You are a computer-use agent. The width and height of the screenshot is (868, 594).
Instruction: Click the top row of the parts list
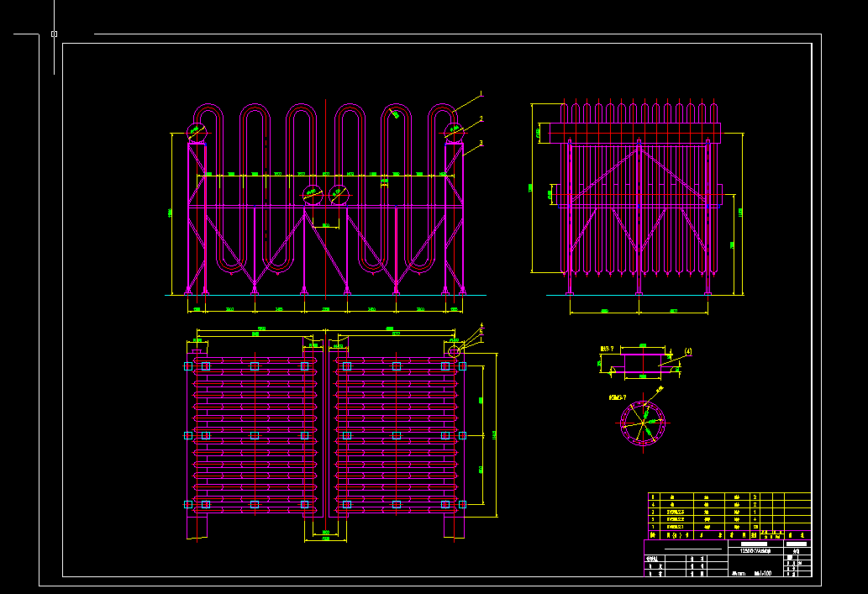coord(728,497)
